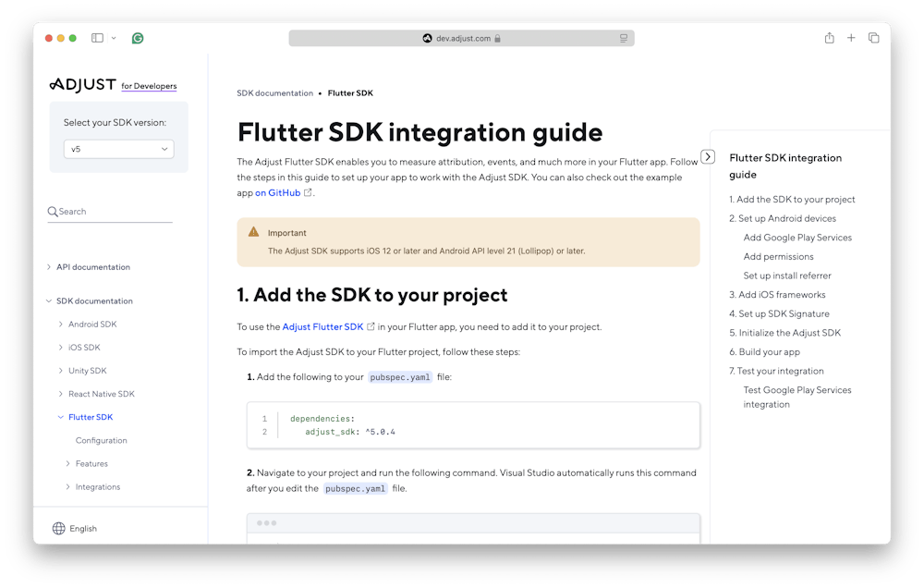The height and width of the screenshot is (588, 924).
Task: Open Configuration page in sidebar
Action: [x=102, y=441]
